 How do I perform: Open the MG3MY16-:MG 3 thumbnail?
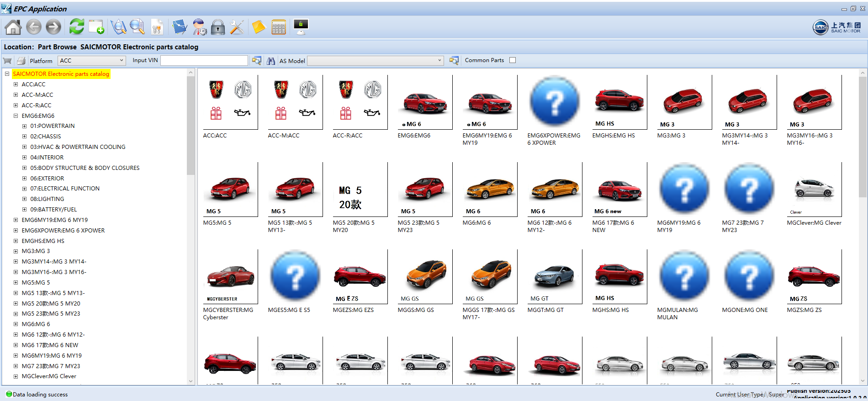tap(814, 102)
